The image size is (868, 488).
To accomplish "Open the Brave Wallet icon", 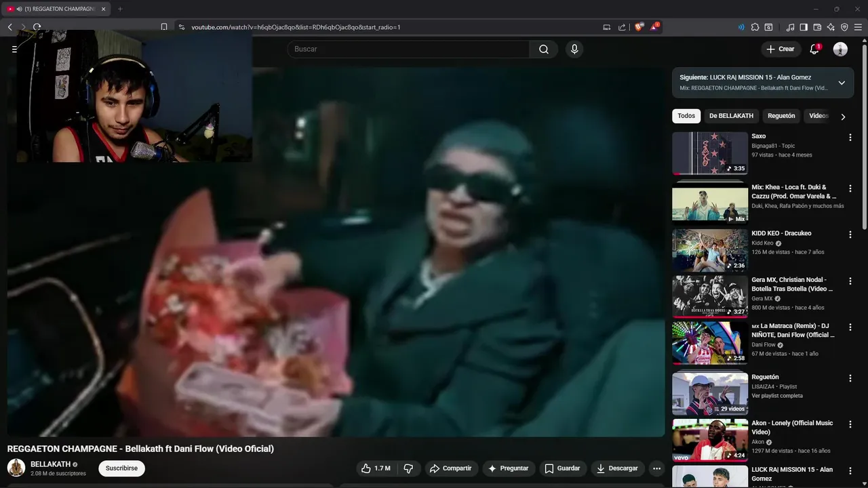I will point(817,27).
